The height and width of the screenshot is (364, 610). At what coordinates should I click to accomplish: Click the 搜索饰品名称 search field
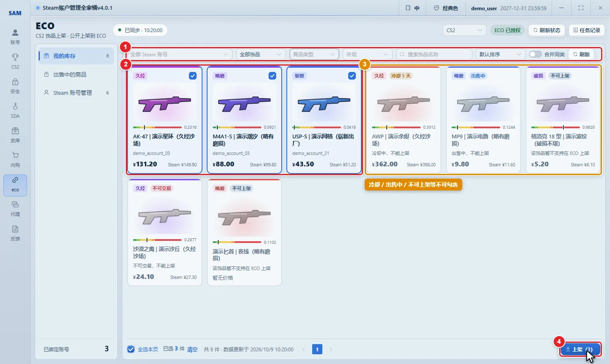pyautogui.click(x=434, y=54)
